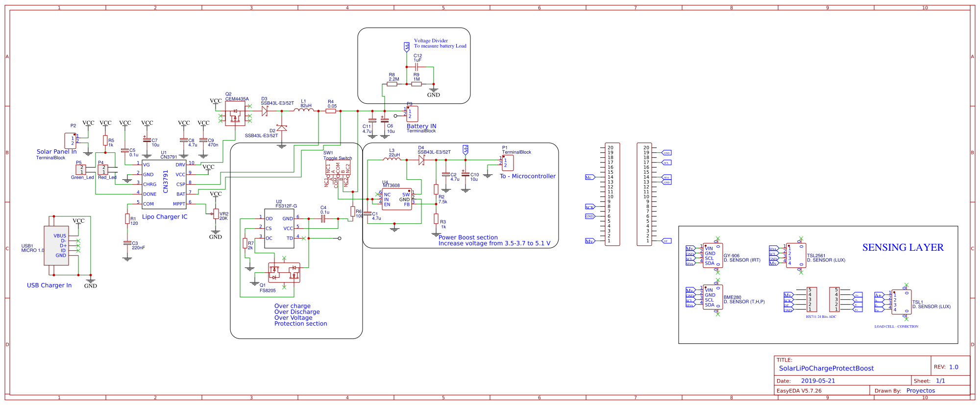Click the P2 Solar Panel In terminal block
Screen dimensions: 980x405
coord(71,141)
